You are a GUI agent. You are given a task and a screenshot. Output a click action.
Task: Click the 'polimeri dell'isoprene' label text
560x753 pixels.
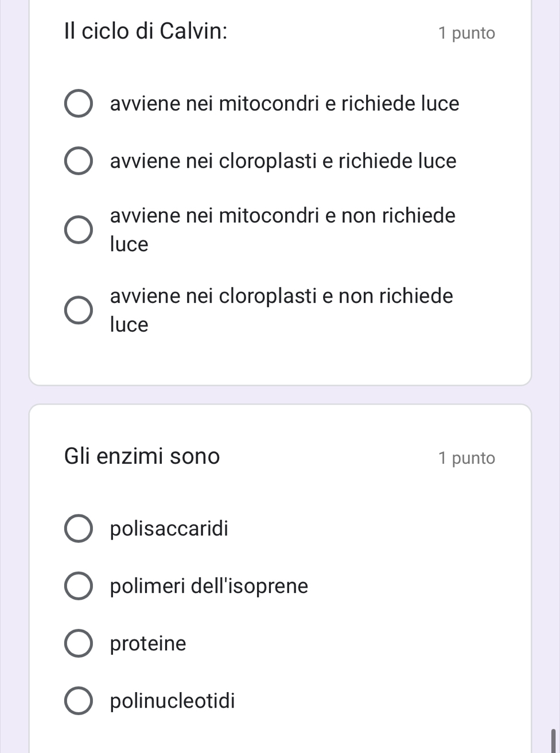pyautogui.click(x=209, y=586)
